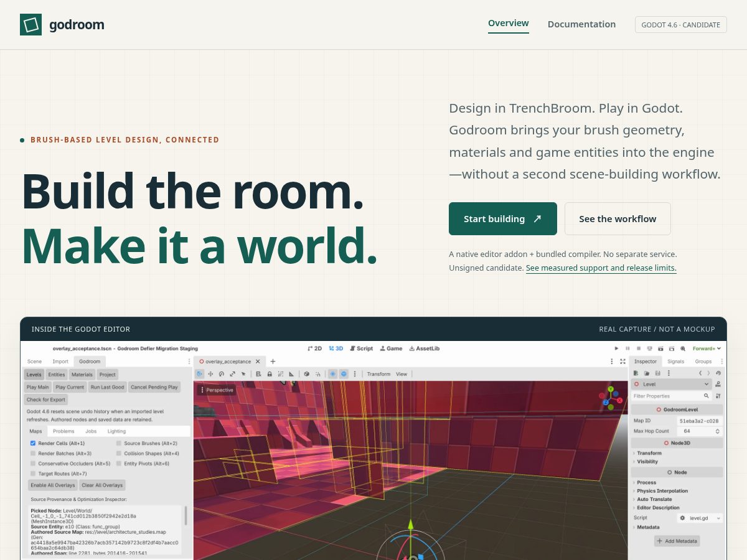The image size is (747, 560).
Task: Expand the Transform section
Action: point(649,453)
